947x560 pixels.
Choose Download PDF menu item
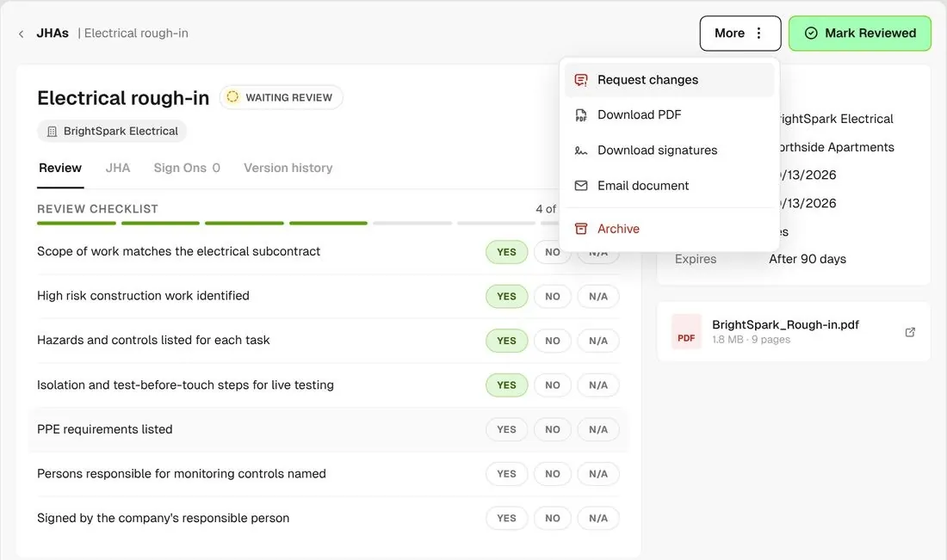click(x=669, y=114)
